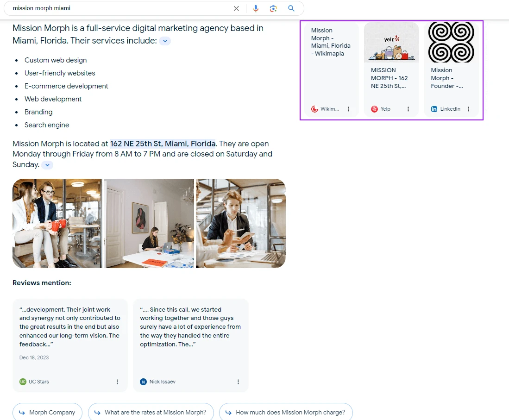Viewport: 509px width, 420px height.
Task: Click the spiral logo thumbnail on LinkedIn card
Action: (x=451, y=42)
